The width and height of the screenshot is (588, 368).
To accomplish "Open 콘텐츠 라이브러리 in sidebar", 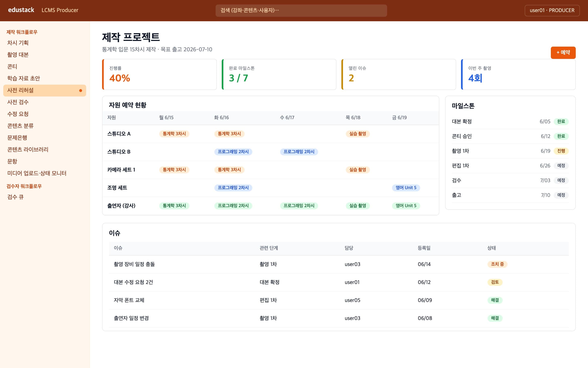I will 45,149.
